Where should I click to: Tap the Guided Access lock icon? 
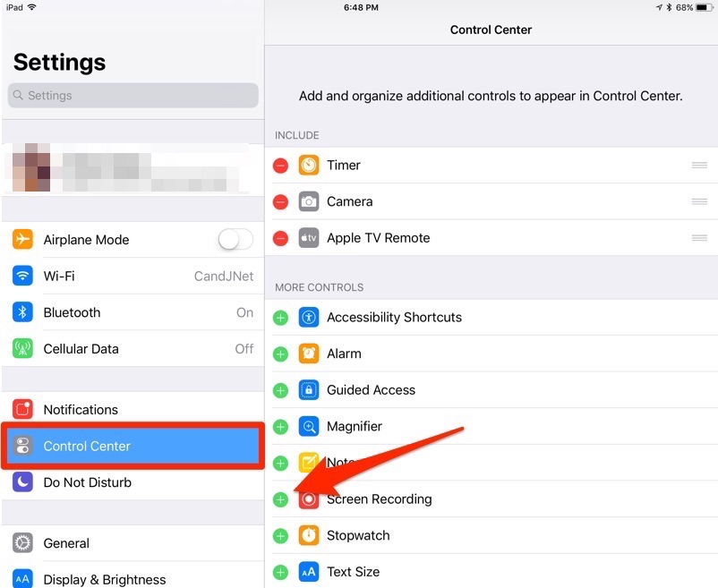click(309, 390)
